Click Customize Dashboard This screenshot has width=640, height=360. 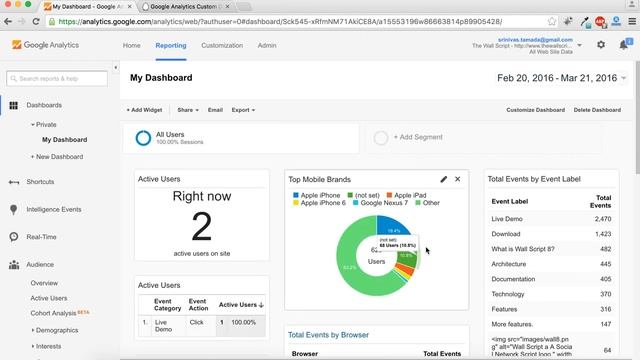(536, 110)
